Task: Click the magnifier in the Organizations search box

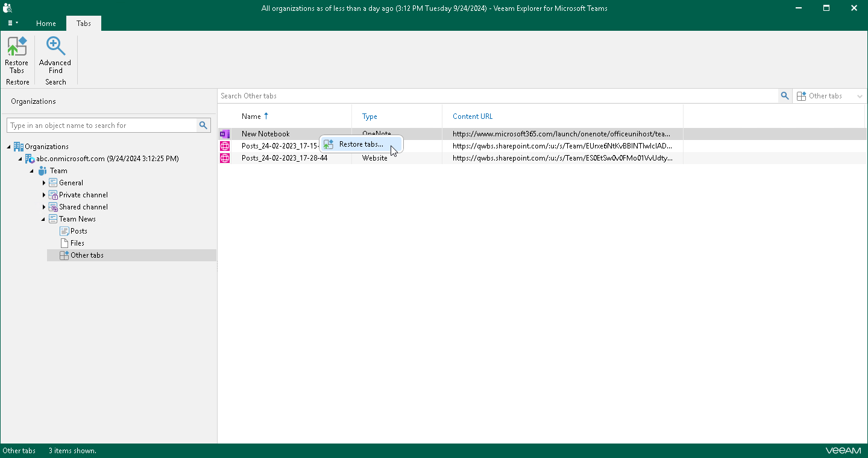Action: click(203, 125)
